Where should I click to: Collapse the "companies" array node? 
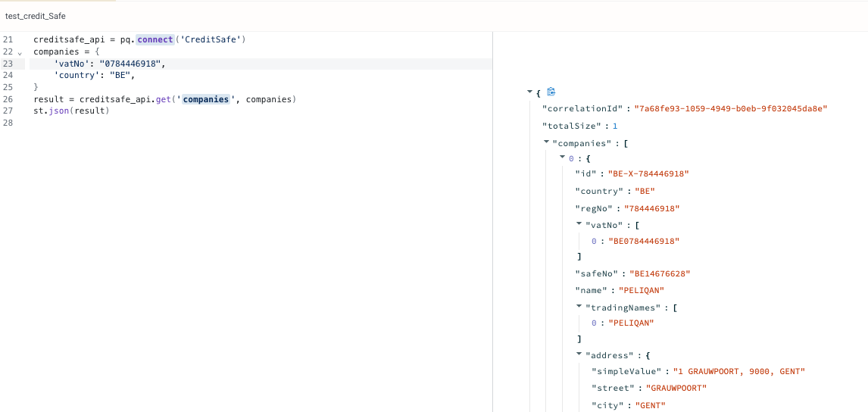[x=547, y=142]
